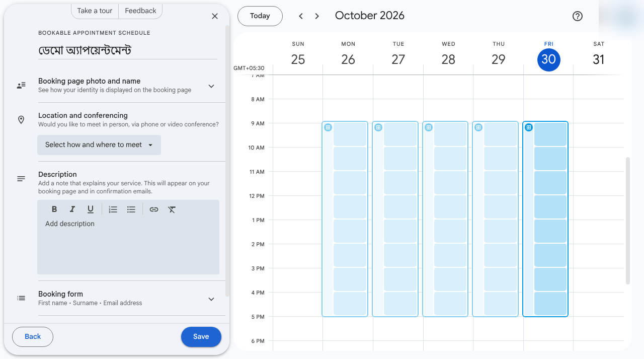
Task: Click the Tuesday appointment schedule grid icon
Action: click(378, 127)
